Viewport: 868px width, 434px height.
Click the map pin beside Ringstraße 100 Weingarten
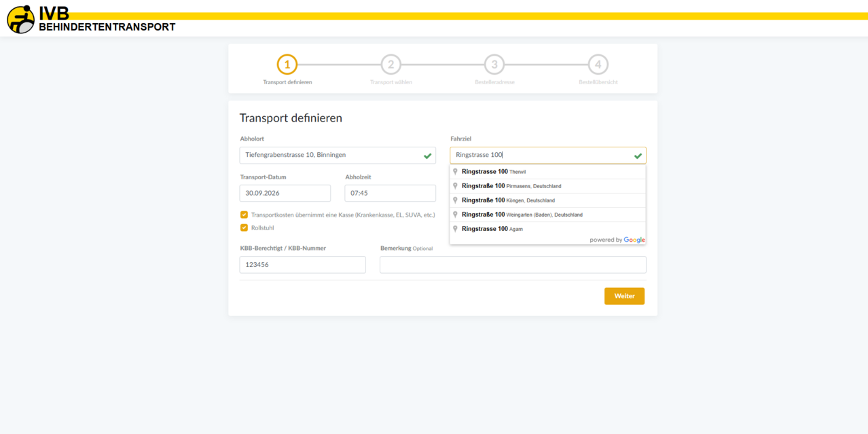click(455, 215)
